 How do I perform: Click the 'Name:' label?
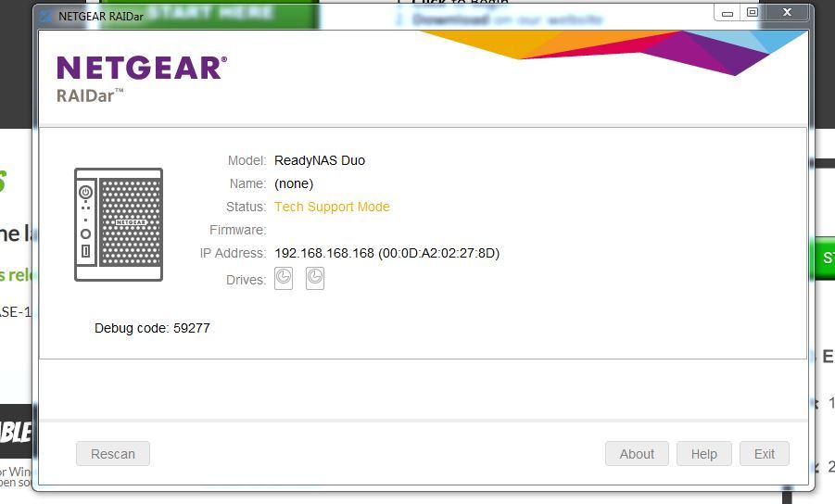[x=247, y=183]
